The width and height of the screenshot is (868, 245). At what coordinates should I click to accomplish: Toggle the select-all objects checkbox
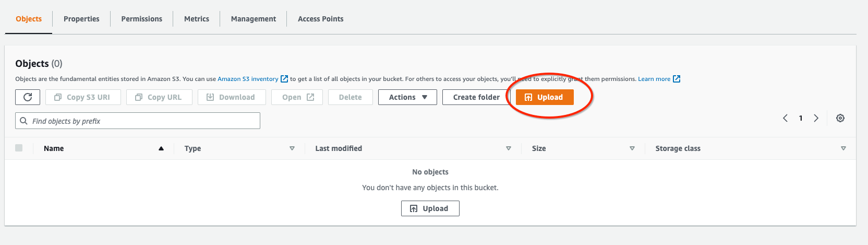[19, 148]
